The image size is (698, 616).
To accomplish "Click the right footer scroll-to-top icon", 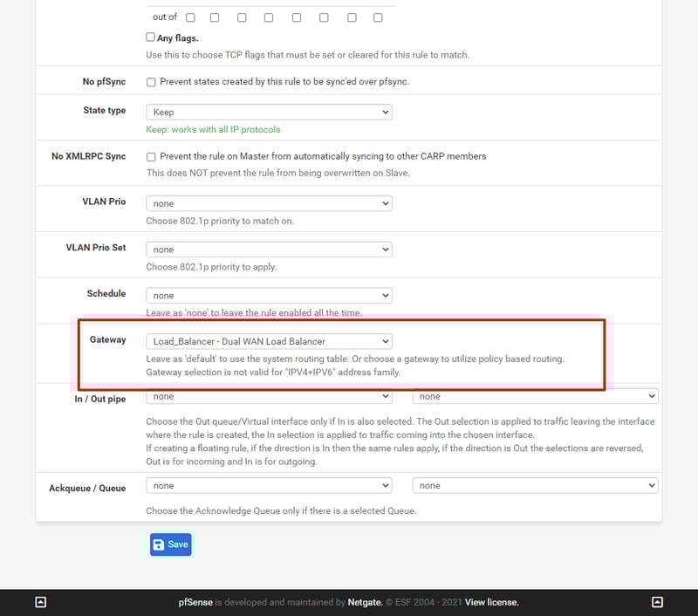I will point(658,602).
